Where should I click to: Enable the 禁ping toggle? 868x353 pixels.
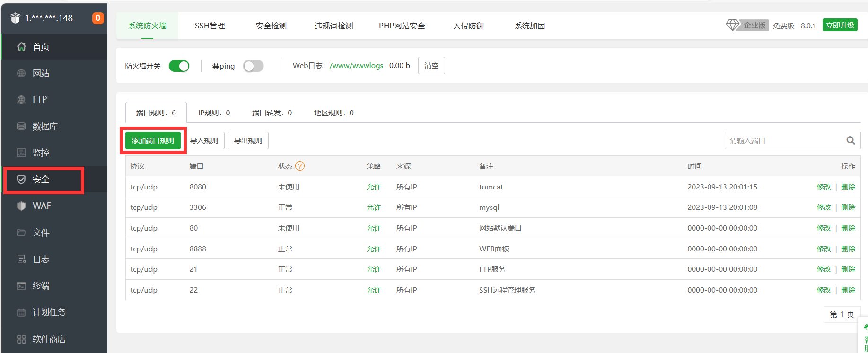pos(253,66)
